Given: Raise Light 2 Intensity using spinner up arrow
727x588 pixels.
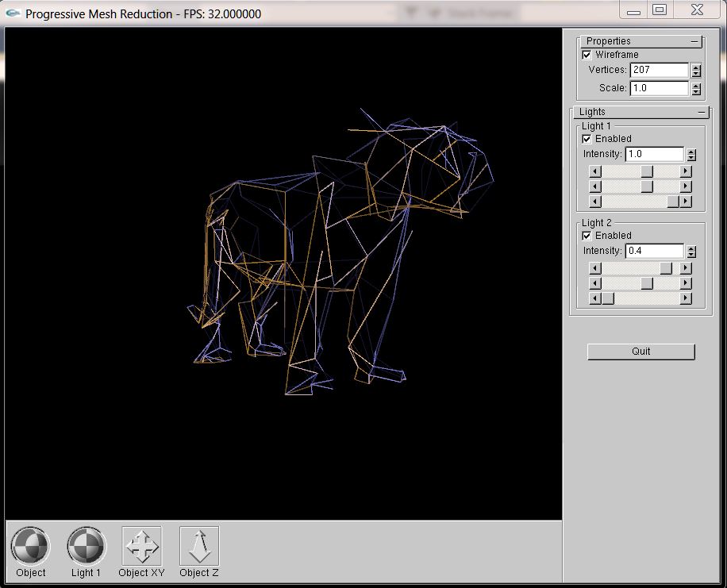Looking at the screenshot, I should click(x=691, y=248).
